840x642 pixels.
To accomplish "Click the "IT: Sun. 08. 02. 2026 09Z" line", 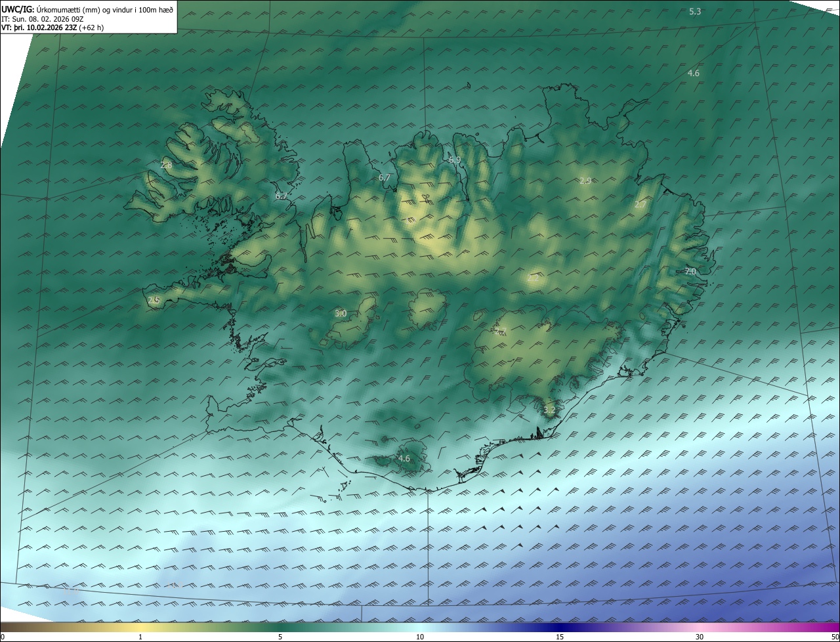I will 43,19.
